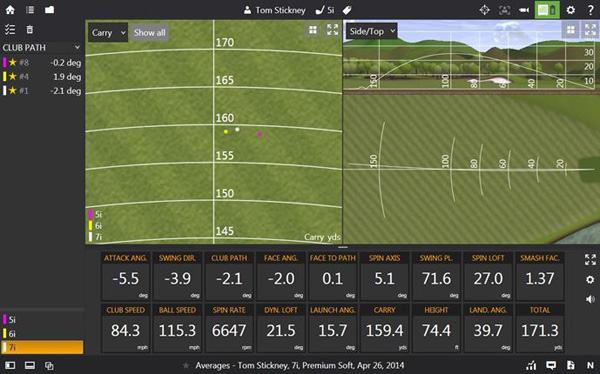Click the SWING PL. tile

tap(436, 276)
